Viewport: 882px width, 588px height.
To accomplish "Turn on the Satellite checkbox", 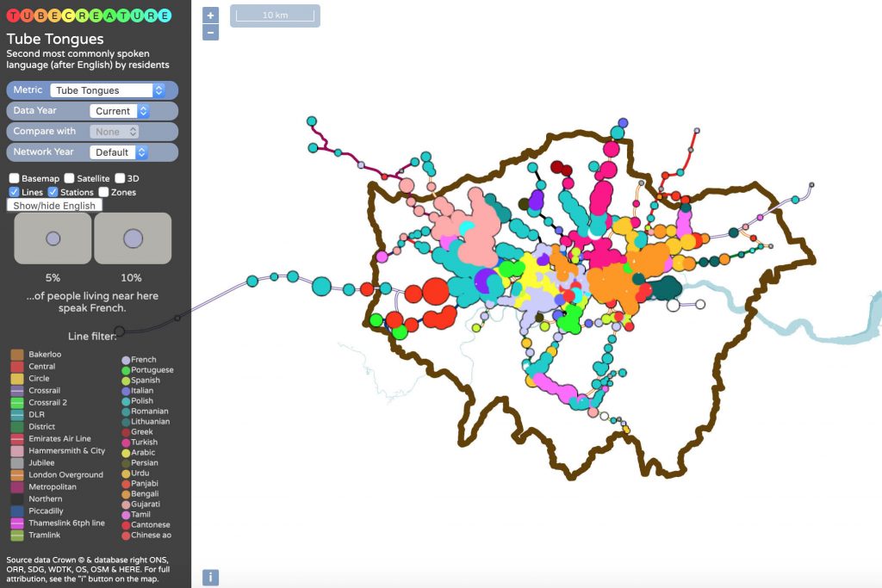I will coord(70,178).
